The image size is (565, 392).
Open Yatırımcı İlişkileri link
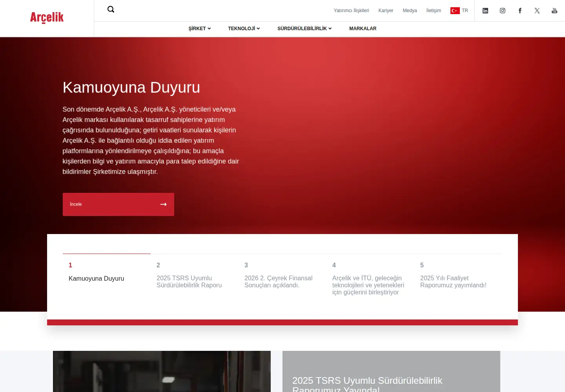tap(352, 11)
